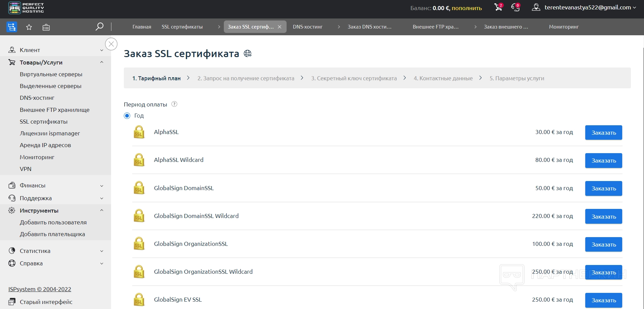
Task: Order the AlphaSSL Wildcard certificate
Action: 603,161
